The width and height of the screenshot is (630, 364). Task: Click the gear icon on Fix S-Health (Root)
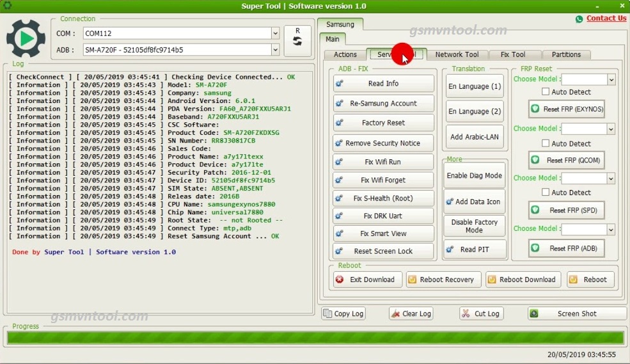point(339,198)
